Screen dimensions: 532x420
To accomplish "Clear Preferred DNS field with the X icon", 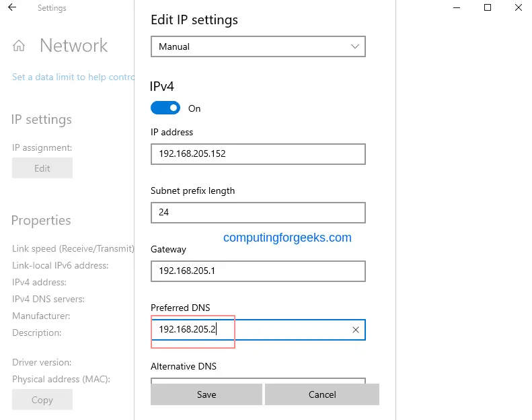I will [x=356, y=330].
